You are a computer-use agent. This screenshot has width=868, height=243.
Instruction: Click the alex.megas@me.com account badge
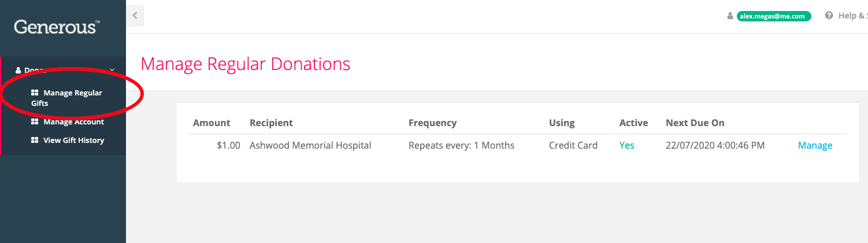[774, 16]
